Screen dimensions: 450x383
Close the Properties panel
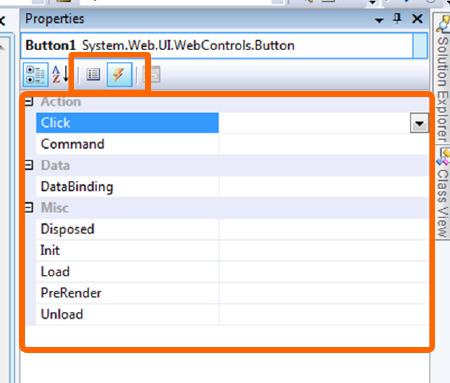pos(417,19)
